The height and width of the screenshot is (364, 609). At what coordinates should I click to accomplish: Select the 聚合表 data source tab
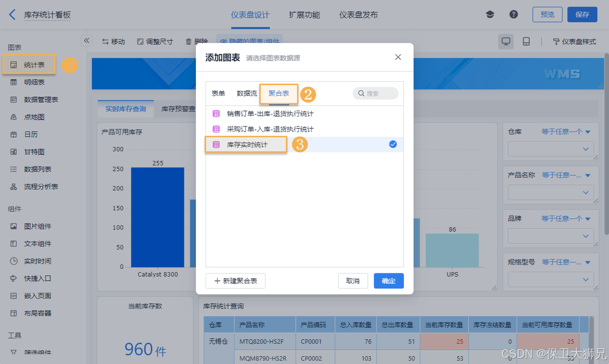279,93
